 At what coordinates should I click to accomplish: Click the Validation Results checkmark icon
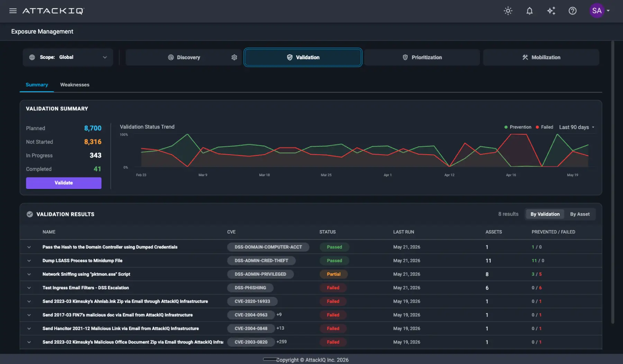[x=30, y=214]
